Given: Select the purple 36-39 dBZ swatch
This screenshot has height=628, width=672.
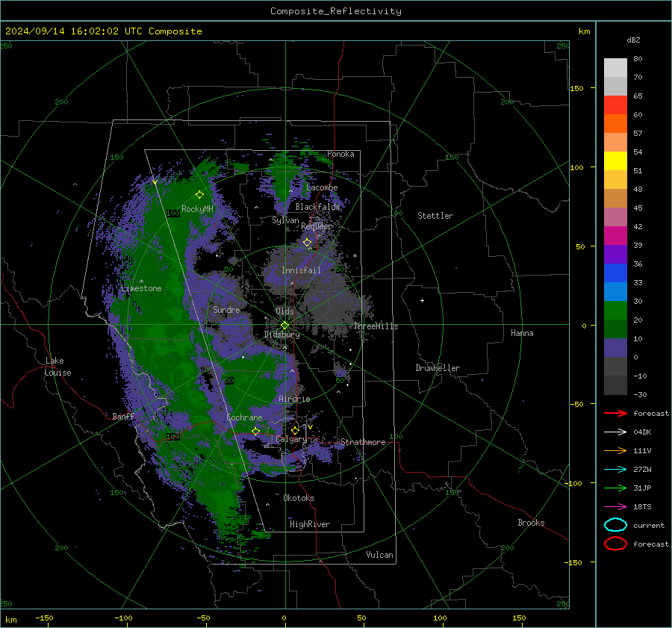Looking at the screenshot, I should pos(615,254).
